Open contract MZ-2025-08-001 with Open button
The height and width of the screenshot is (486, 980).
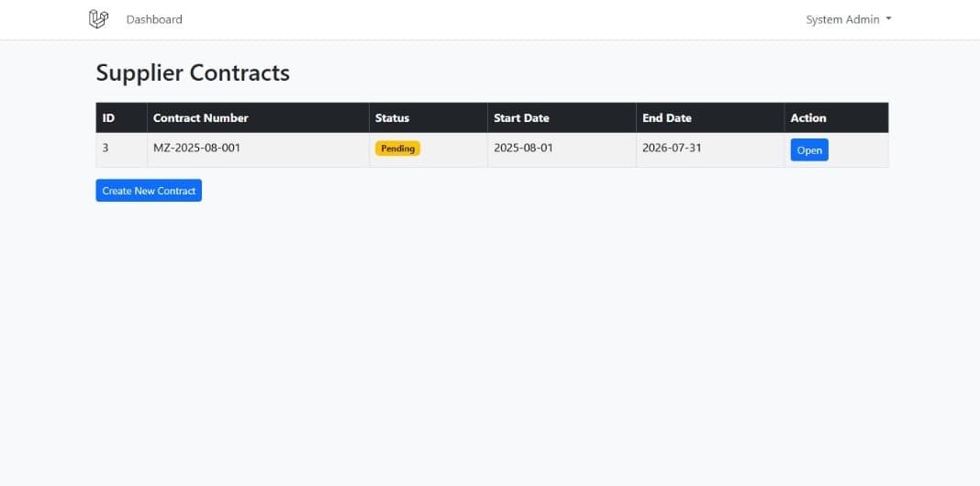809,149
